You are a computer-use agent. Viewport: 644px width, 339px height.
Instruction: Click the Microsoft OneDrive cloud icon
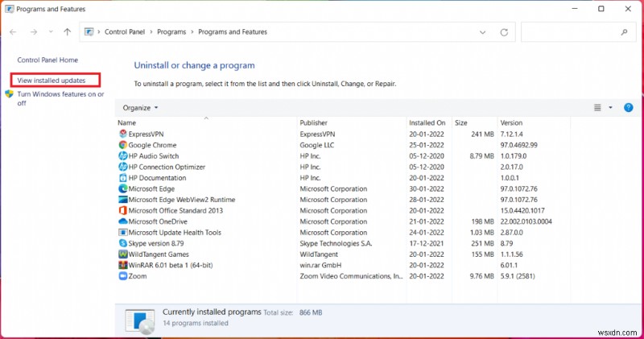point(123,221)
